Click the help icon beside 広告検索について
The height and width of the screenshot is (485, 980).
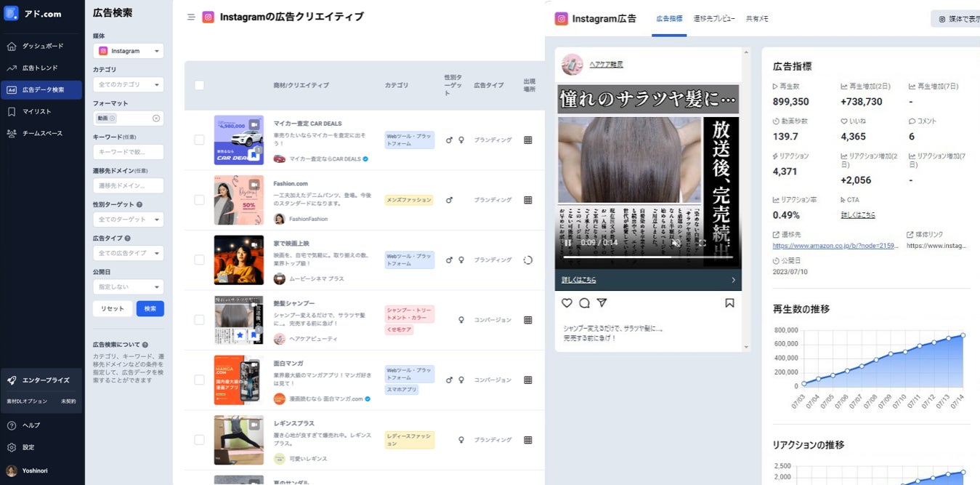pos(145,345)
